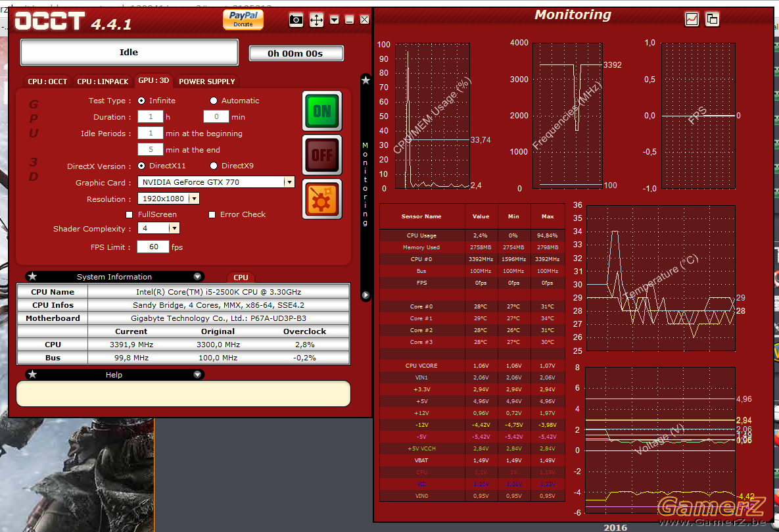Image resolution: width=779 pixels, height=532 pixels.
Task: Click the CPU Usage sensor row name
Action: click(x=421, y=235)
